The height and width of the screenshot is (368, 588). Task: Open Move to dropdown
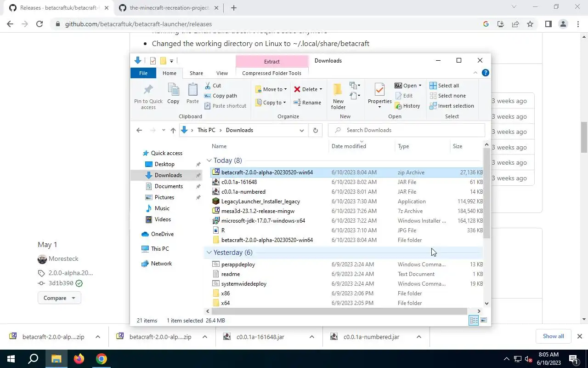(271, 89)
